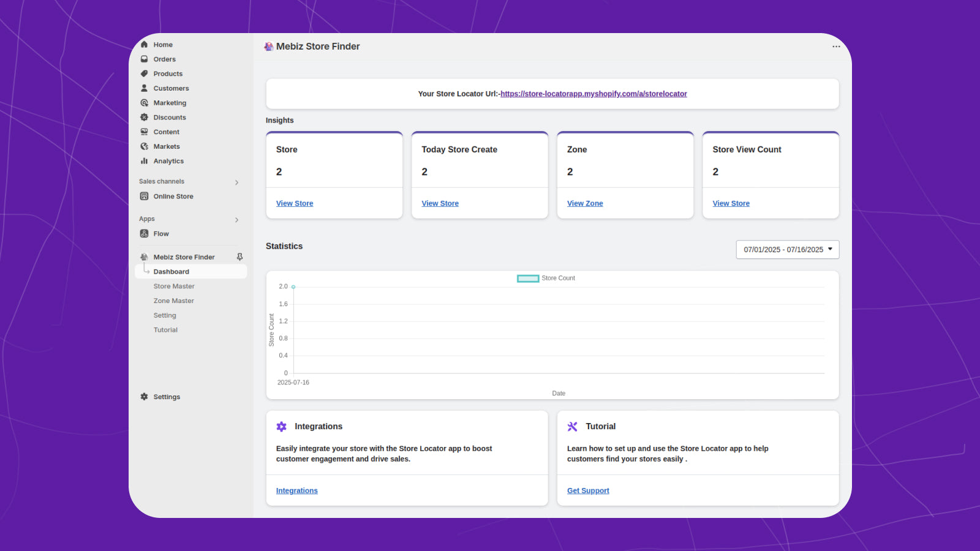Click the Store View Count card title
This screenshot has width=980, height=551.
[747, 149]
